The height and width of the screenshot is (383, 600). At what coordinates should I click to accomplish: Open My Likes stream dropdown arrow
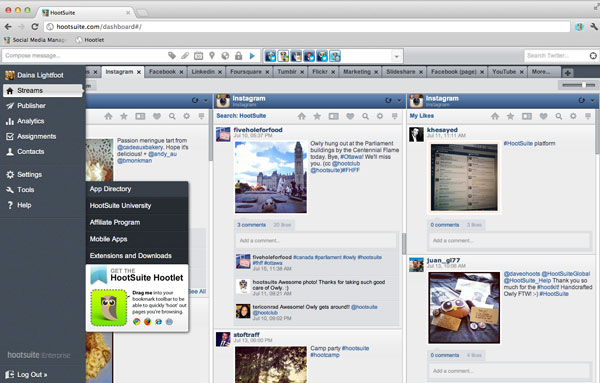(x=592, y=101)
